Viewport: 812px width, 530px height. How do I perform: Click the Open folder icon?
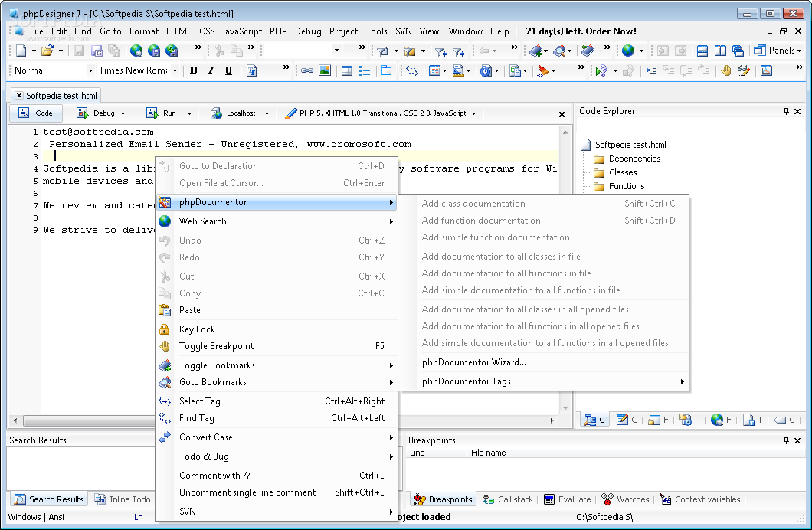click(x=47, y=51)
